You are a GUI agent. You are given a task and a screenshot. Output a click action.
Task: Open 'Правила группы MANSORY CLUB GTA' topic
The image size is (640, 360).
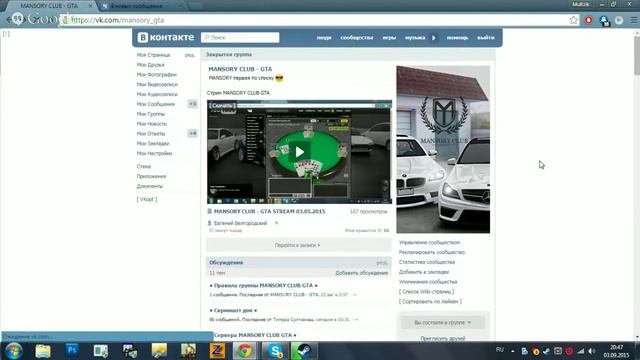point(264,285)
